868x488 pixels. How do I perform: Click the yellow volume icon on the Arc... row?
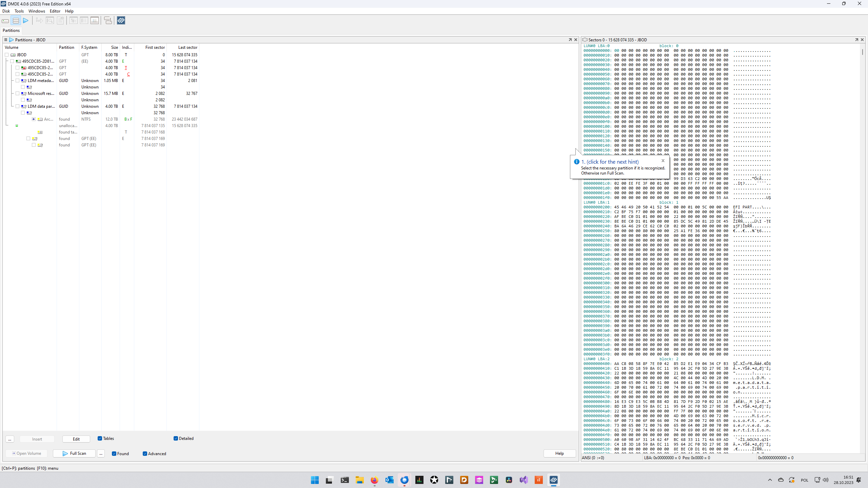40,119
